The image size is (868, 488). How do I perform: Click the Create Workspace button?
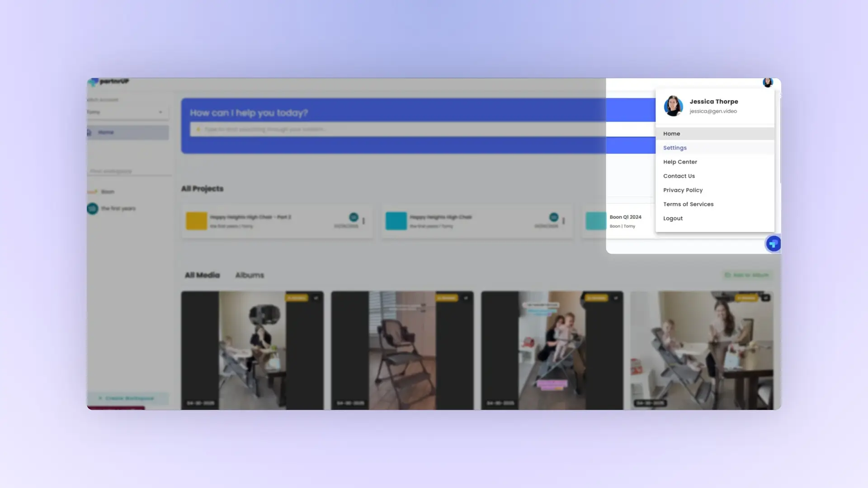point(128,398)
